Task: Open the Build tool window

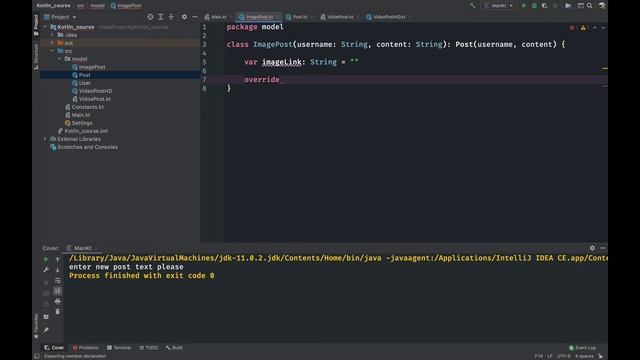Action: (x=174, y=348)
